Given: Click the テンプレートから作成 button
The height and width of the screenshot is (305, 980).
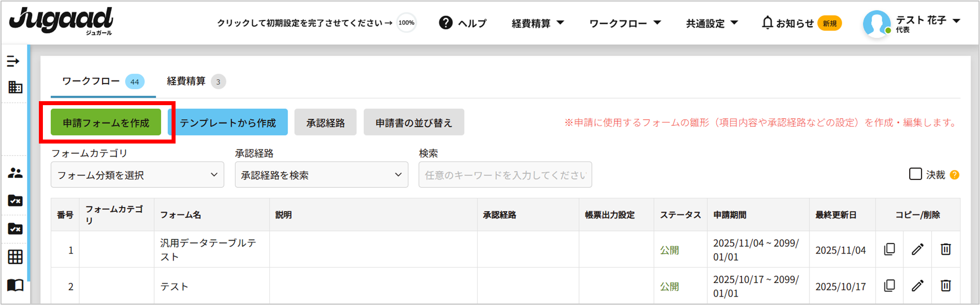Looking at the screenshot, I should point(228,123).
